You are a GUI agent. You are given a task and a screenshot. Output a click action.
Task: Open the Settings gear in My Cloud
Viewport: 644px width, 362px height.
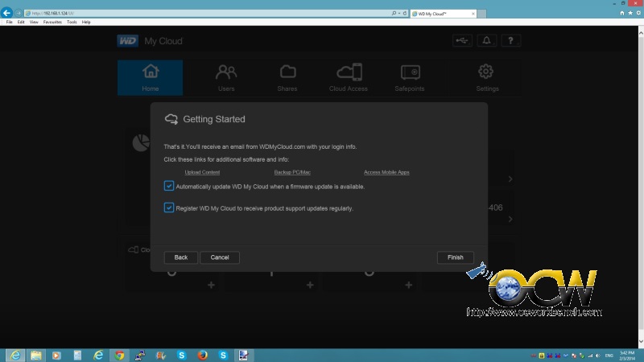[486, 72]
